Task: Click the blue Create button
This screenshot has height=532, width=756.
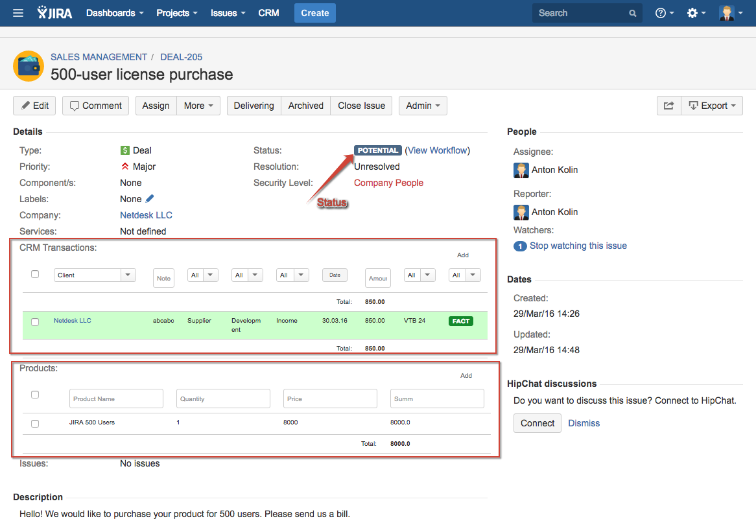Action: pos(315,13)
